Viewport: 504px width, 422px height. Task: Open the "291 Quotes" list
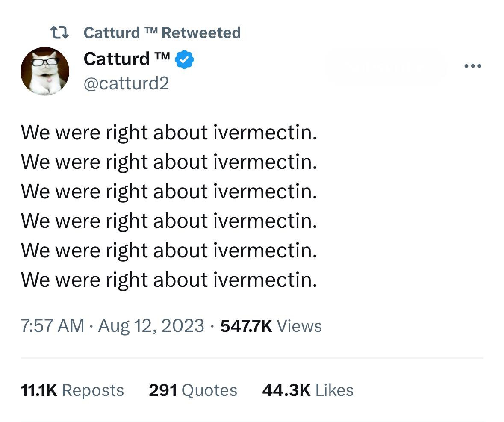(193, 390)
